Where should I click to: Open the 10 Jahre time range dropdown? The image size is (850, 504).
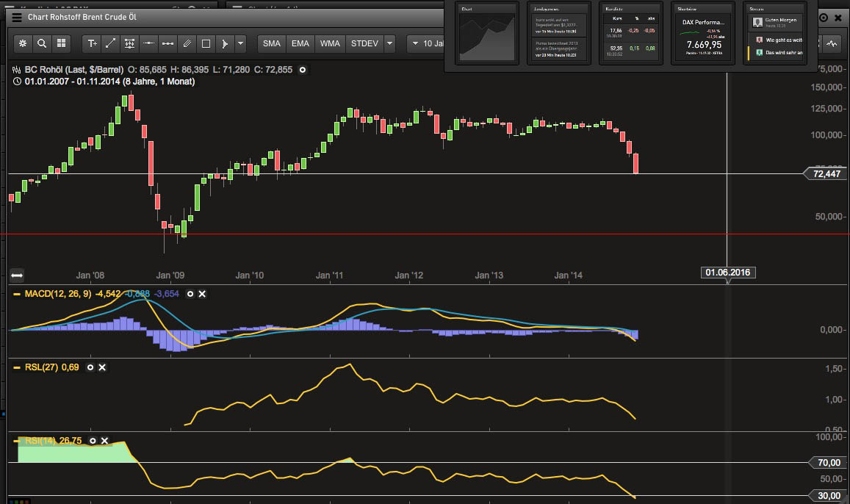click(x=427, y=43)
